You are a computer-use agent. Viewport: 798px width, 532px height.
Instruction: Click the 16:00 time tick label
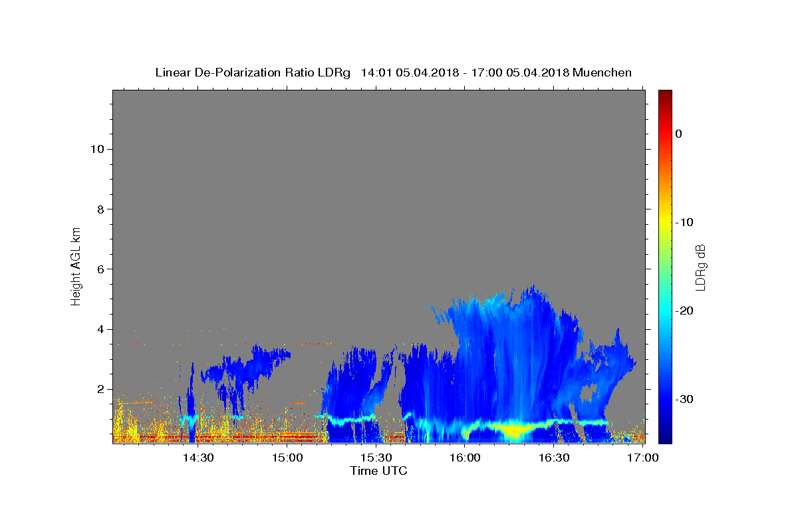click(x=465, y=458)
